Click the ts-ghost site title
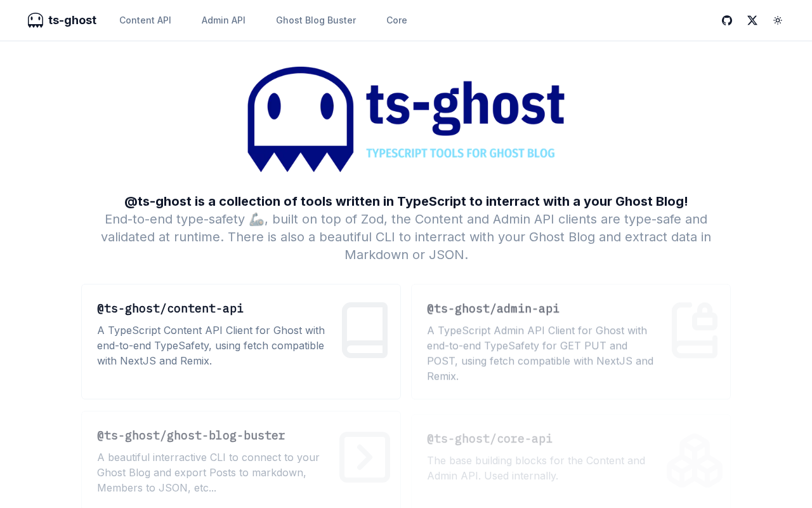Screen dimensions: 812x508 tap(72, 20)
